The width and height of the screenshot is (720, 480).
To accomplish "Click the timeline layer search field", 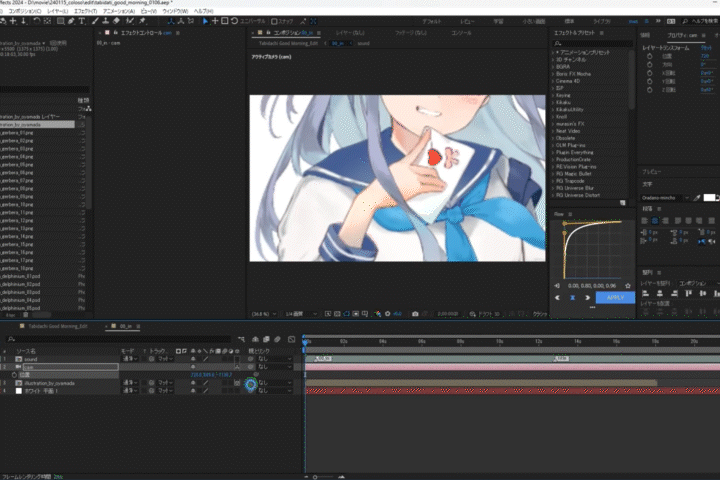I will point(118,339).
